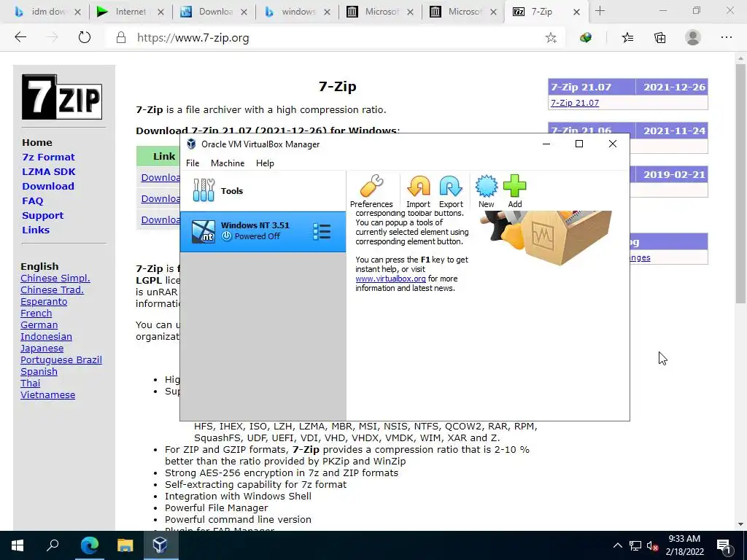747x560 pixels.
Task: Open the taskbar clock showing 9:33 AM
Action: [x=684, y=545]
